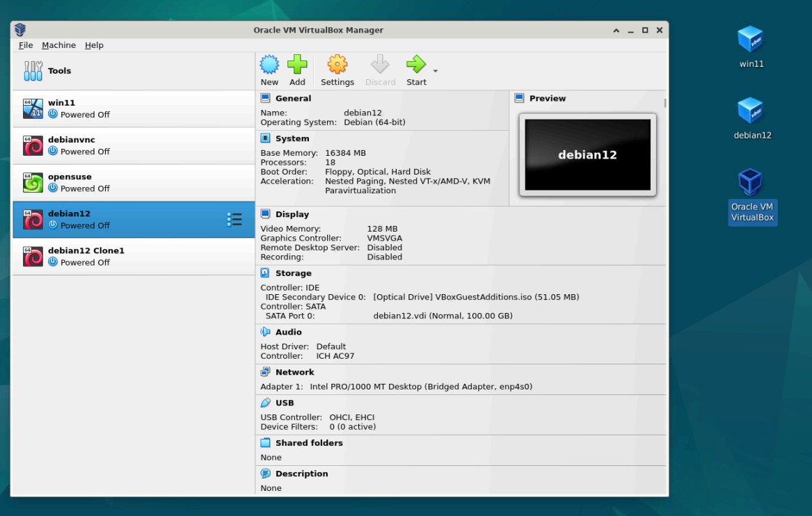This screenshot has height=516, width=812.
Task: Click the debian12 desktop shortcut icon
Action: tap(751, 111)
